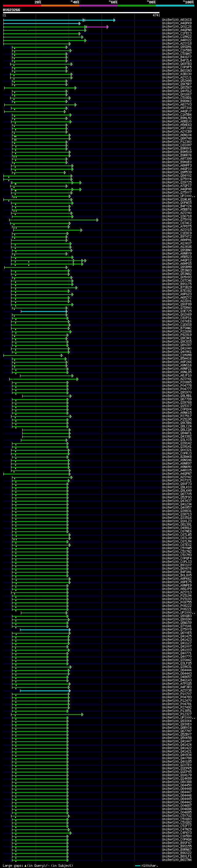
Task: Select label UniRef100_A7QPI7
Action: [177, 186]
